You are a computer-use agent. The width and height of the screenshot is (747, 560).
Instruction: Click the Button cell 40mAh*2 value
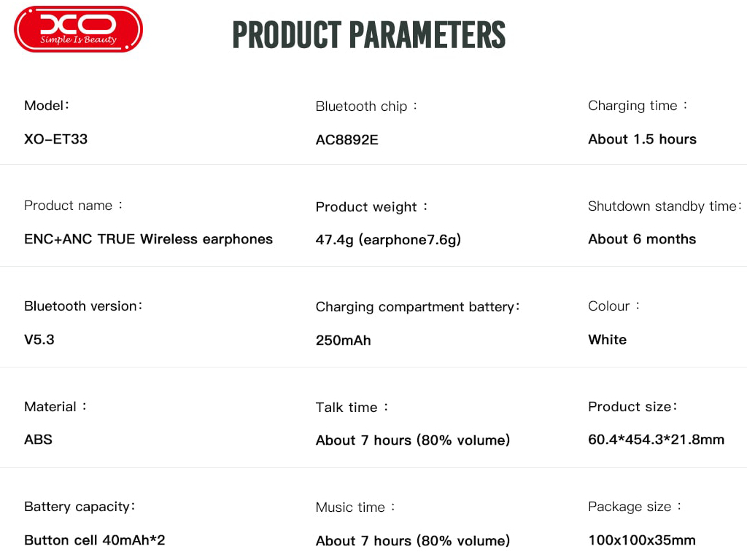tap(95, 540)
